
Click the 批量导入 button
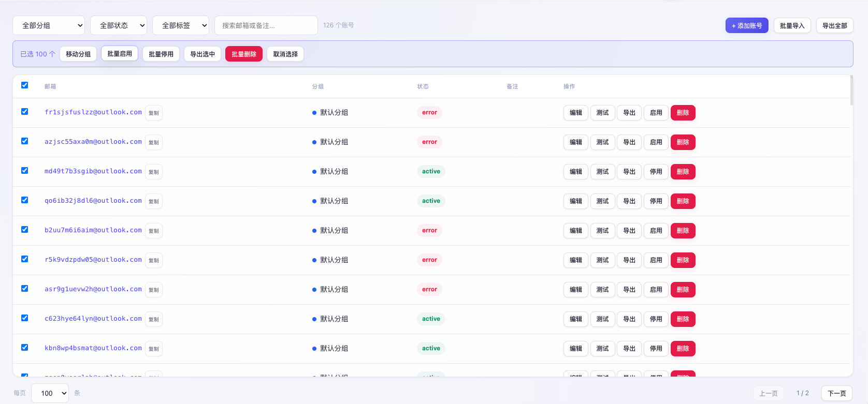click(x=792, y=25)
